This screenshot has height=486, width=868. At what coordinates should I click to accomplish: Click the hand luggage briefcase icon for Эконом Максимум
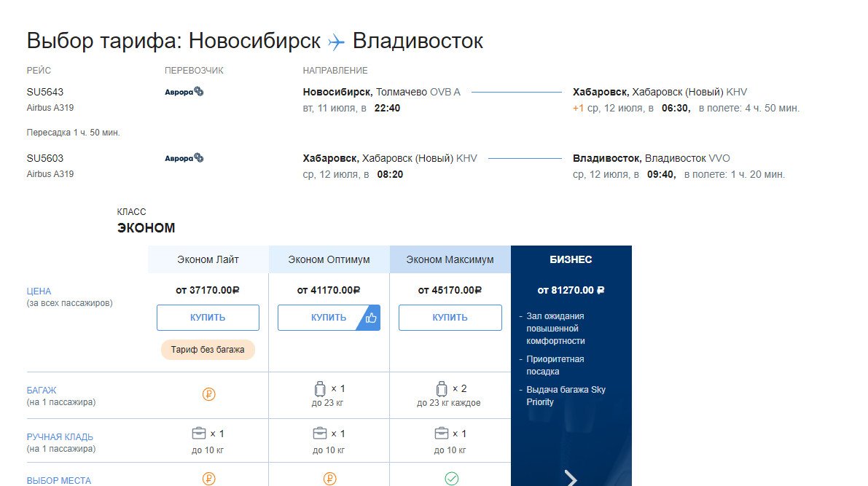441,433
